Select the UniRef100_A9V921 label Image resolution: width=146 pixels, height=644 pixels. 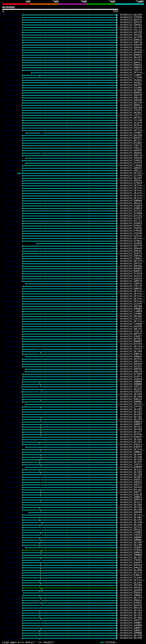coord(131,180)
